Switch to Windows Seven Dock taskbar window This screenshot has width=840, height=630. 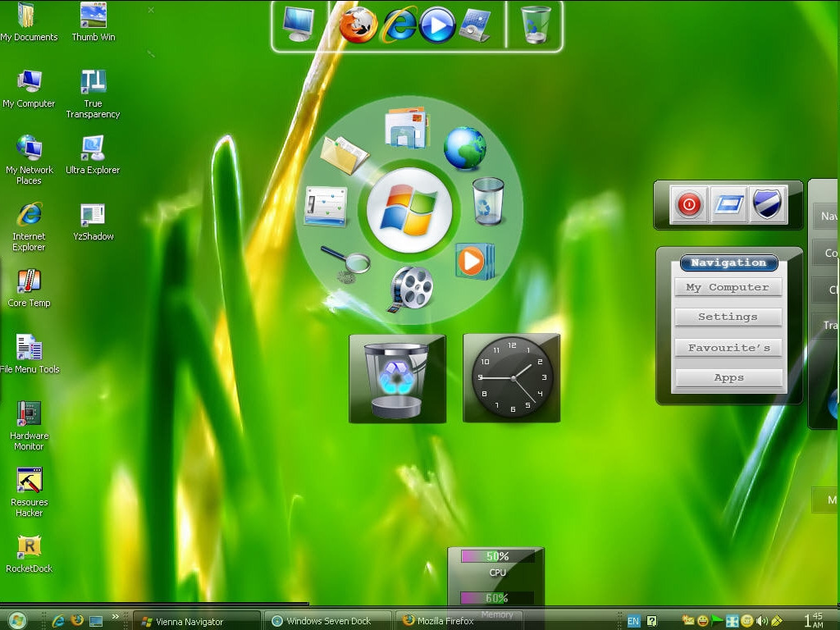[328, 621]
